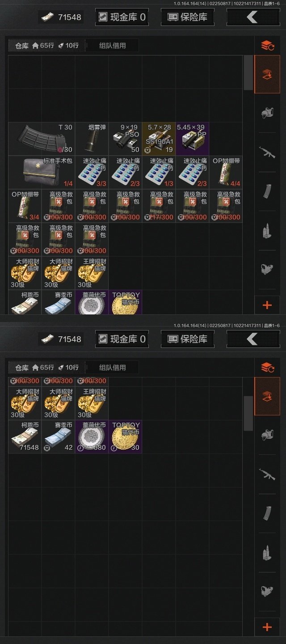The width and height of the screenshot is (286, 644).
Task: Select the 5.7×28 SS190A1 ammo box
Action: (159, 139)
